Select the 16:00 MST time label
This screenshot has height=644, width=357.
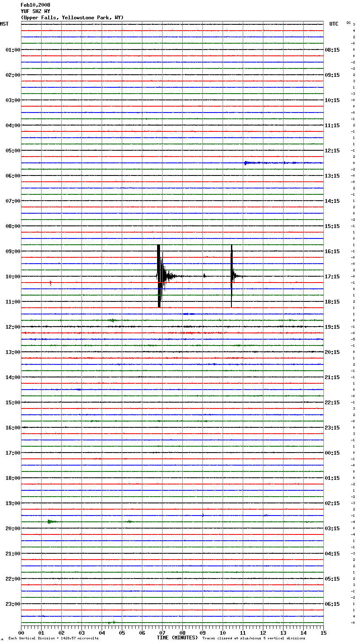coord(13,428)
